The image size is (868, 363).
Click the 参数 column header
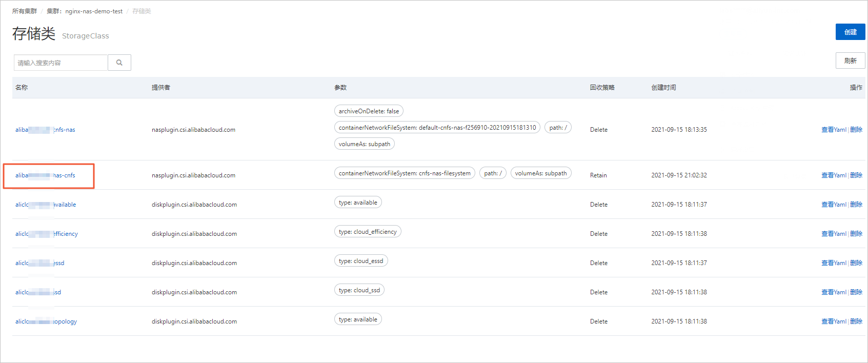pyautogui.click(x=340, y=88)
